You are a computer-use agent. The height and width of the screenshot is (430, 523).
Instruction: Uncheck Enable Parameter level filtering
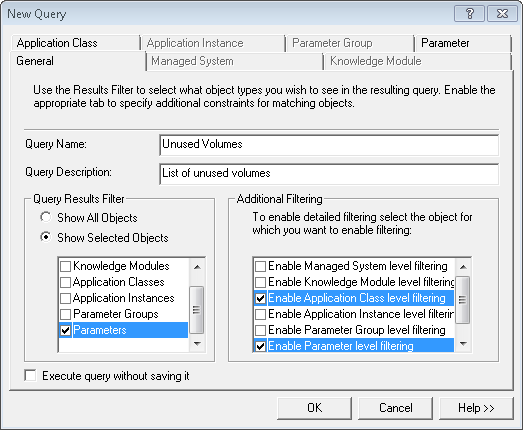click(260, 346)
